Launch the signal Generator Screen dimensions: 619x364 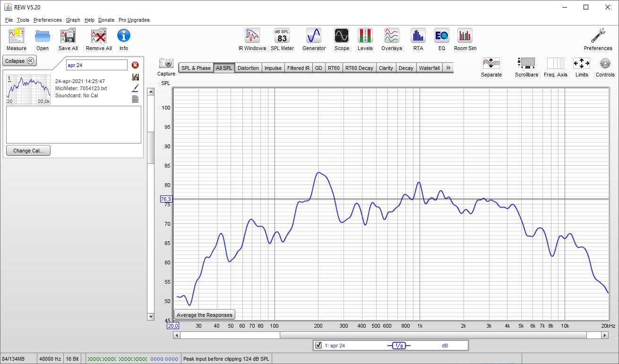[x=314, y=36]
